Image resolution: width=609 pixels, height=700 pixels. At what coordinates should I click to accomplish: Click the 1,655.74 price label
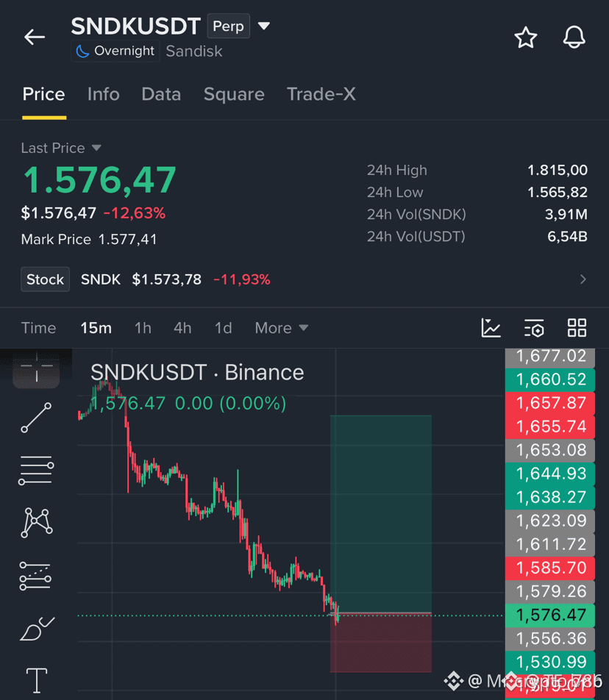pos(550,426)
